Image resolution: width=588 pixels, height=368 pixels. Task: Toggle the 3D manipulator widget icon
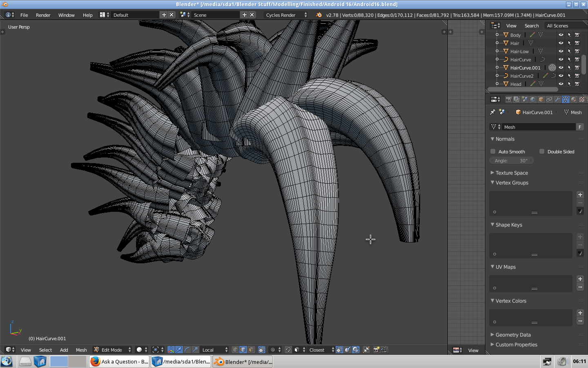pos(171,350)
